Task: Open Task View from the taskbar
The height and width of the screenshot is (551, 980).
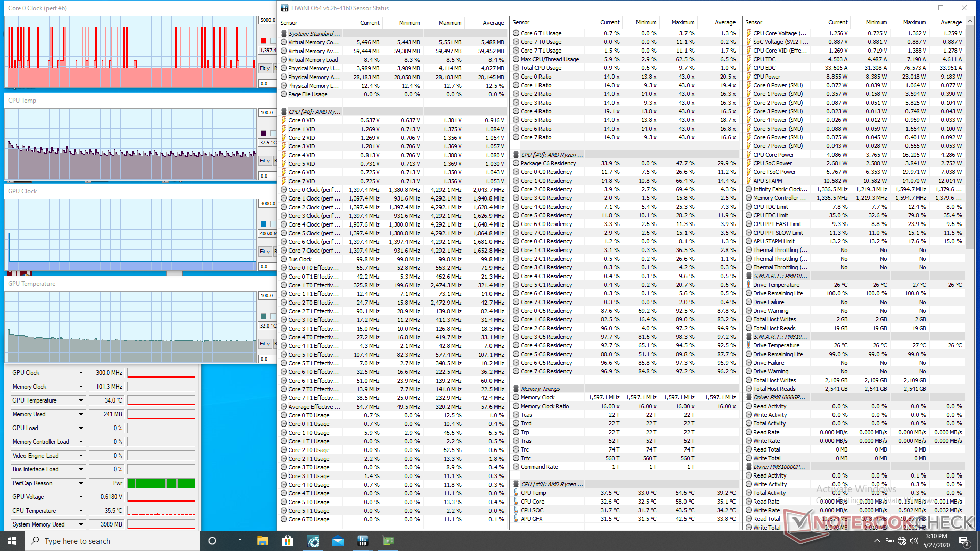Action: tap(236, 541)
